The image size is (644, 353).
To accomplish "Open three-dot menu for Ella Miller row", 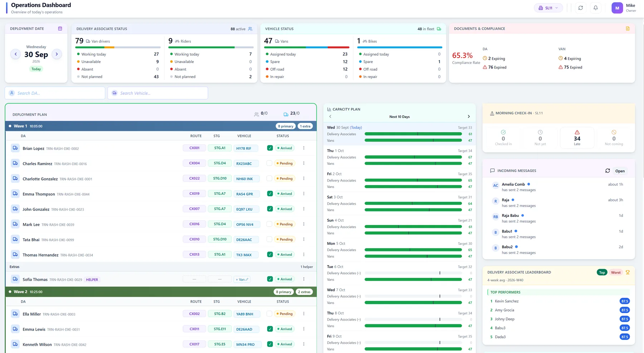I will click(304, 314).
